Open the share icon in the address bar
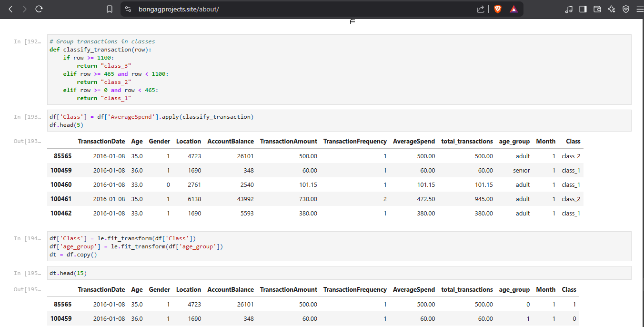 pos(481,9)
